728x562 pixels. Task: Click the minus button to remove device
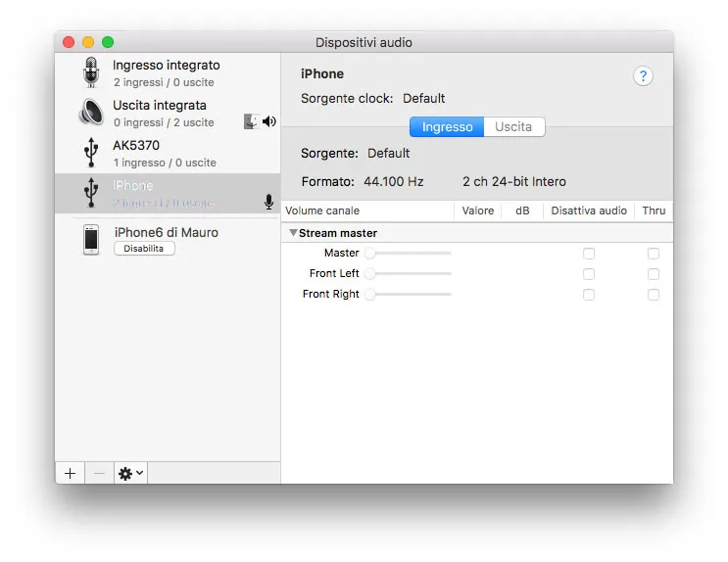click(99, 473)
